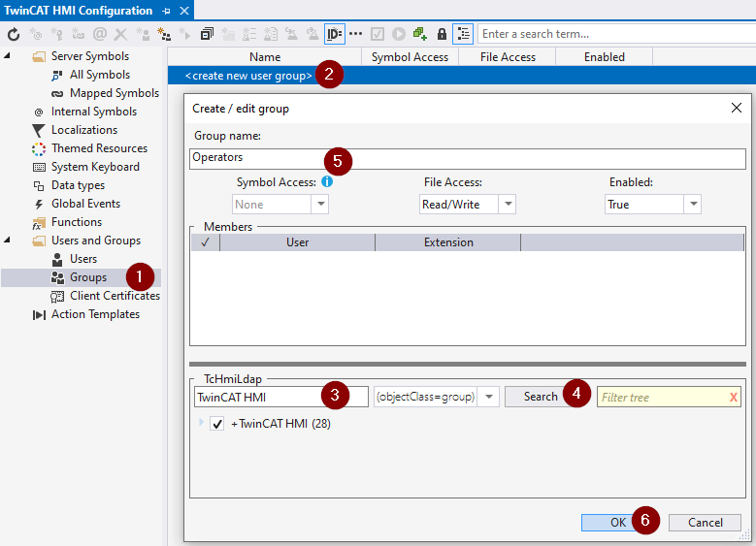This screenshot has width=756, height=546.
Task: Click the Client Certificates icon
Action: [x=57, y=297]
